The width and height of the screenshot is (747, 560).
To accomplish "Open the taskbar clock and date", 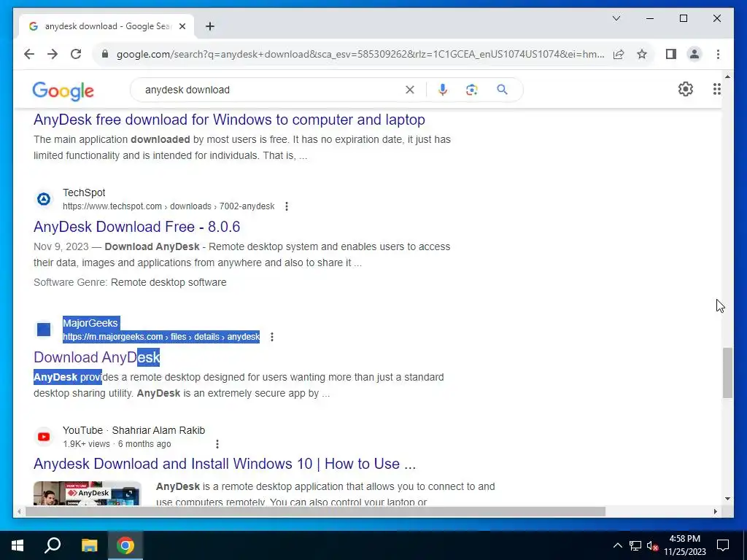I will point(684,545).
